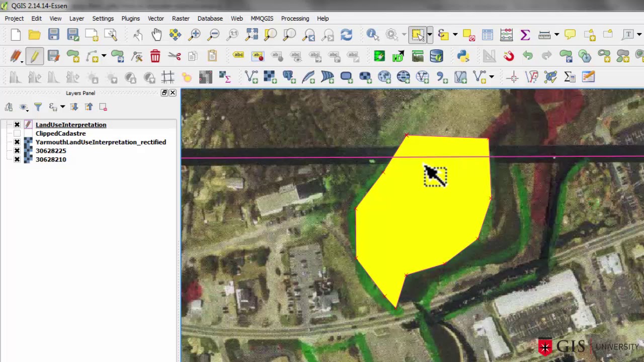Select the Add Feature tool
Image resolution: width=644 pixels, height=362 pixels.
73,56
